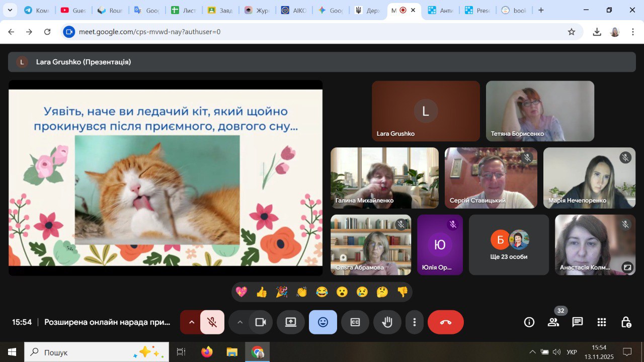Open the chat panel icon
The width and height of the screenshot is (644, 362).
(x=577, y=322)
